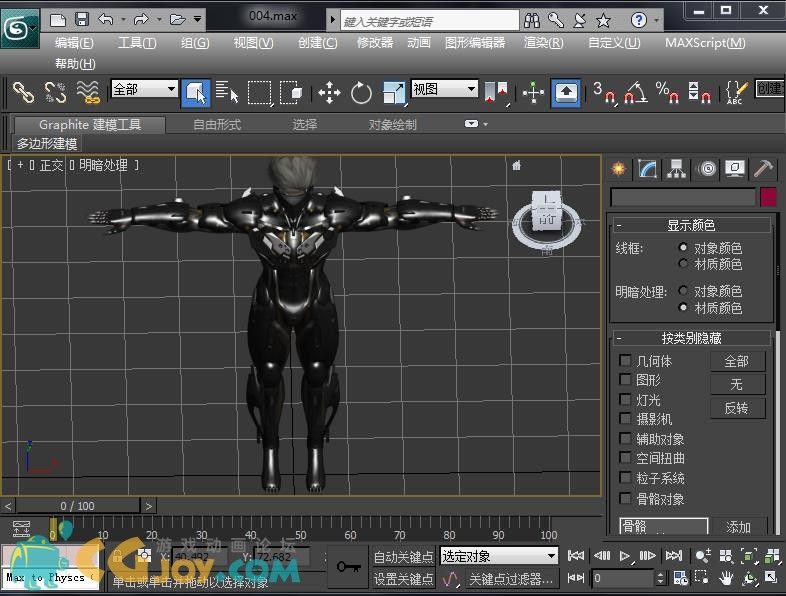
Task: Select shaded 材质颜色 radio
Action: (683, 307)
